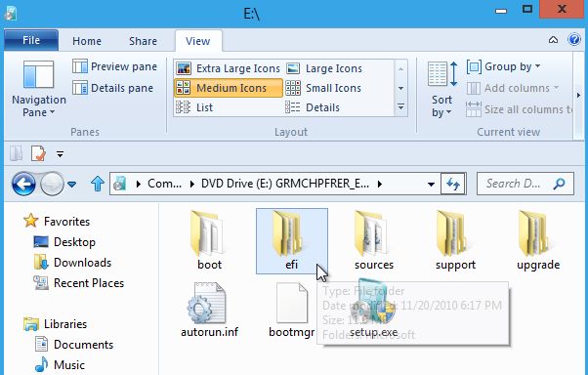Open the sources folder
The width and height of the screenshot is (588, 375).
(x=374, y=241)
